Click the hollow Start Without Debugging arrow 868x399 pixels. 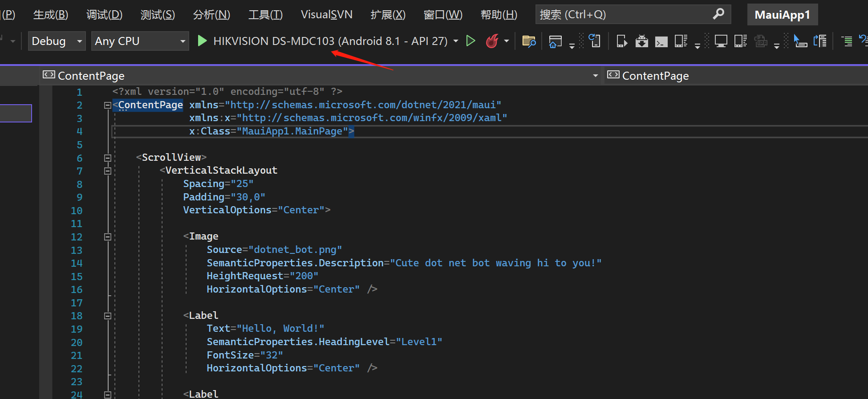pyautogui.click(x=471, y=41)
